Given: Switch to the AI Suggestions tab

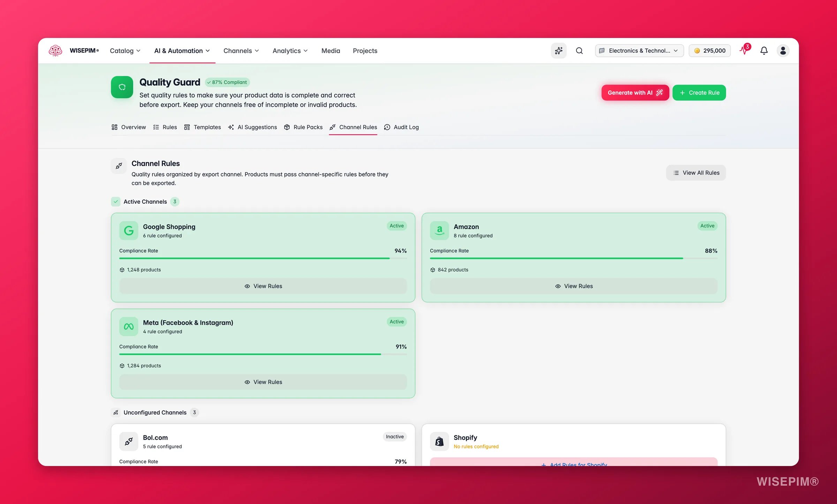Looking at the screenshot, I should coord(252,127).
